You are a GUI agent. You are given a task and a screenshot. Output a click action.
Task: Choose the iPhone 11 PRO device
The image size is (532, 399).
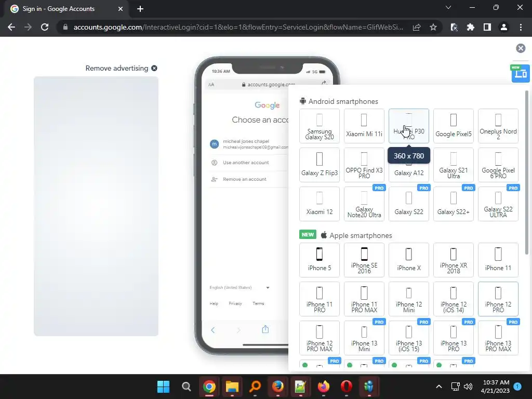(x=320, y=299)
